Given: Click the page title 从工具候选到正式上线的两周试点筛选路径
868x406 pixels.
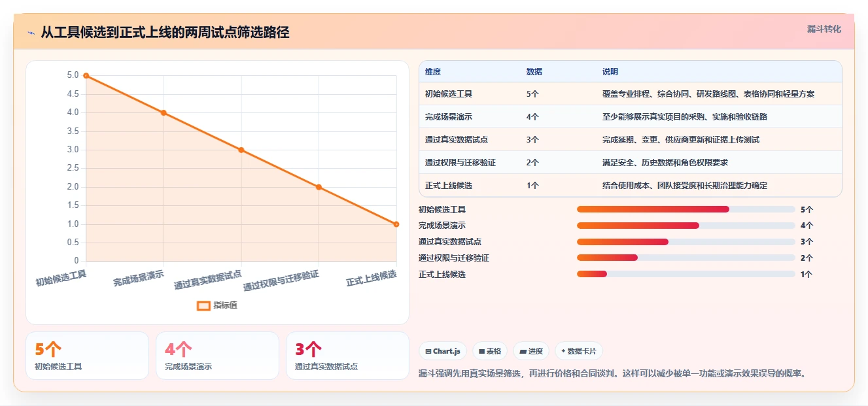Looking at the screenshot, I should (165, 32).
